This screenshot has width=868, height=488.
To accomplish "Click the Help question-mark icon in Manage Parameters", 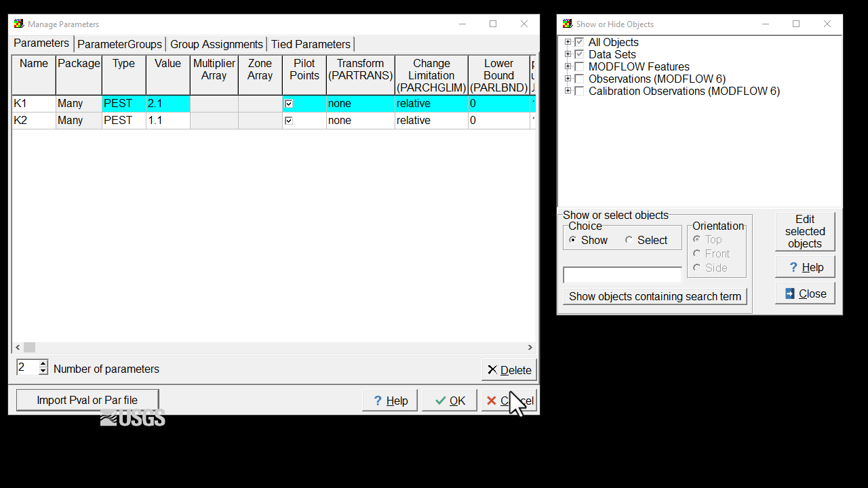I will [x=377, y=400].
